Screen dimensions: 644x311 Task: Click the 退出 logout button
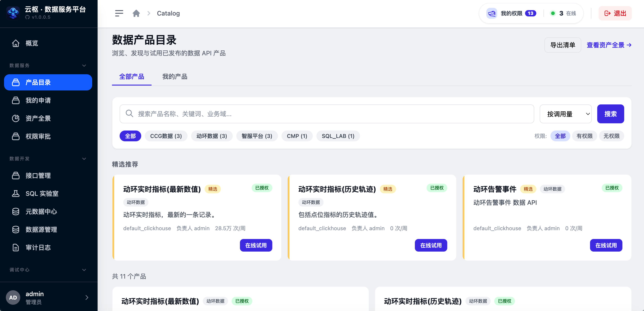point(615,13)
